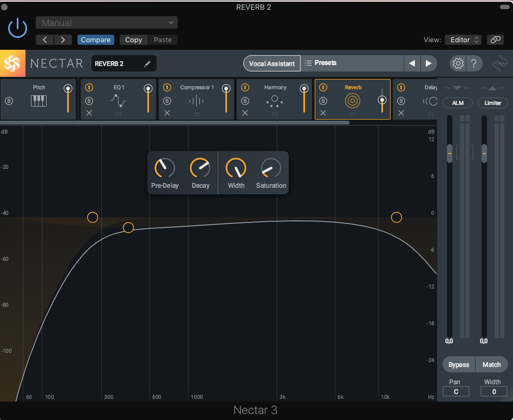Open the Vocal Assistant

[x=271, y=63]
